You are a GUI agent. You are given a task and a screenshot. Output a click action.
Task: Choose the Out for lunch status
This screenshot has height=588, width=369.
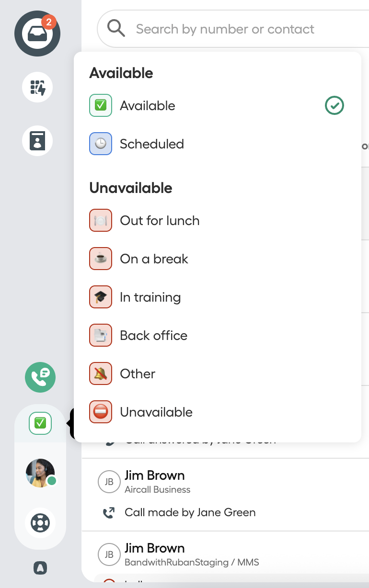tap(217, 220)
